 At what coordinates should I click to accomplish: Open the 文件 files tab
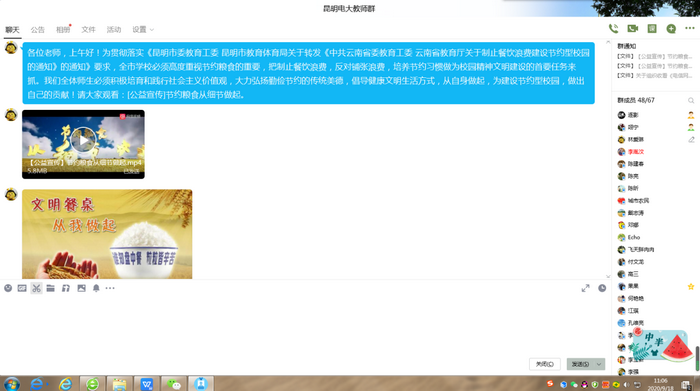(x=88, y=29)
